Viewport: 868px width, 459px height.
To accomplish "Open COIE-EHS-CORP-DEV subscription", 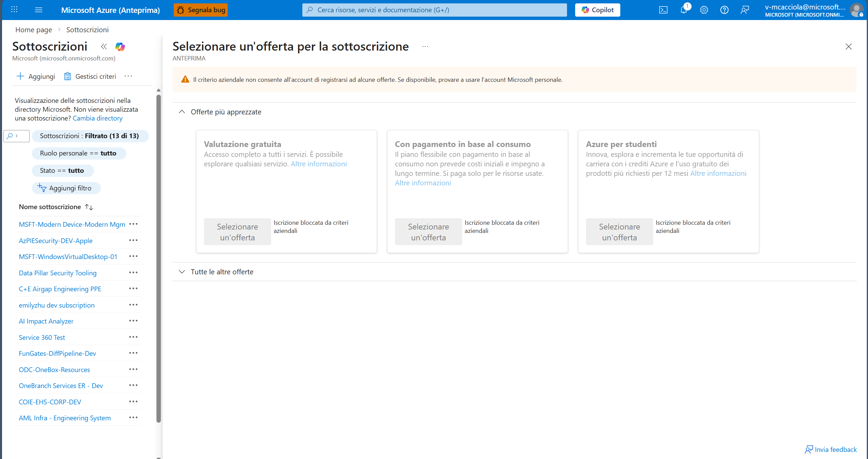I will tap(50, 402).
